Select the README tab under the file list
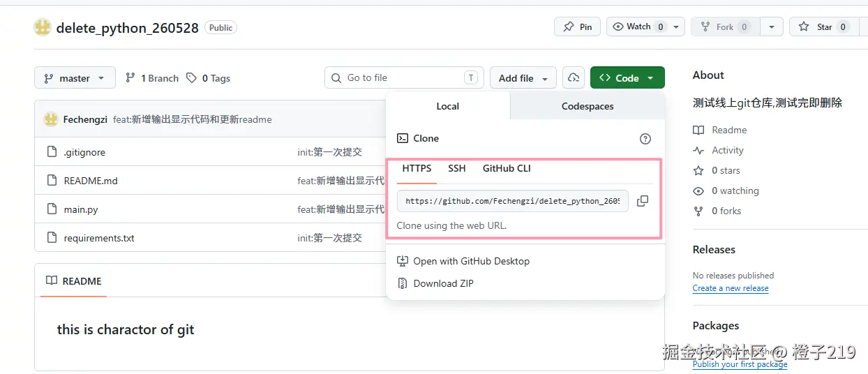Screen dimensions: 868x374 tap(73, 281)
